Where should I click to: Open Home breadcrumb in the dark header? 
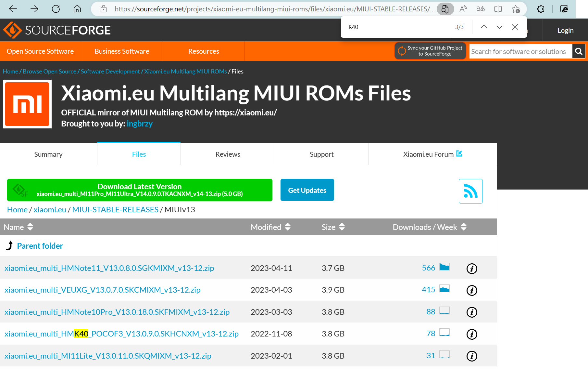coord(10,71)
